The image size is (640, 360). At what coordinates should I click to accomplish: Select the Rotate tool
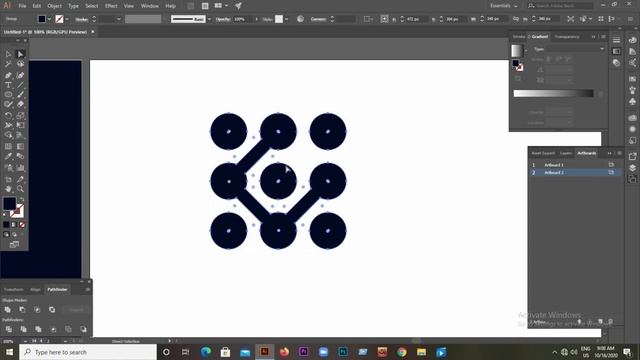click(8, 115)
